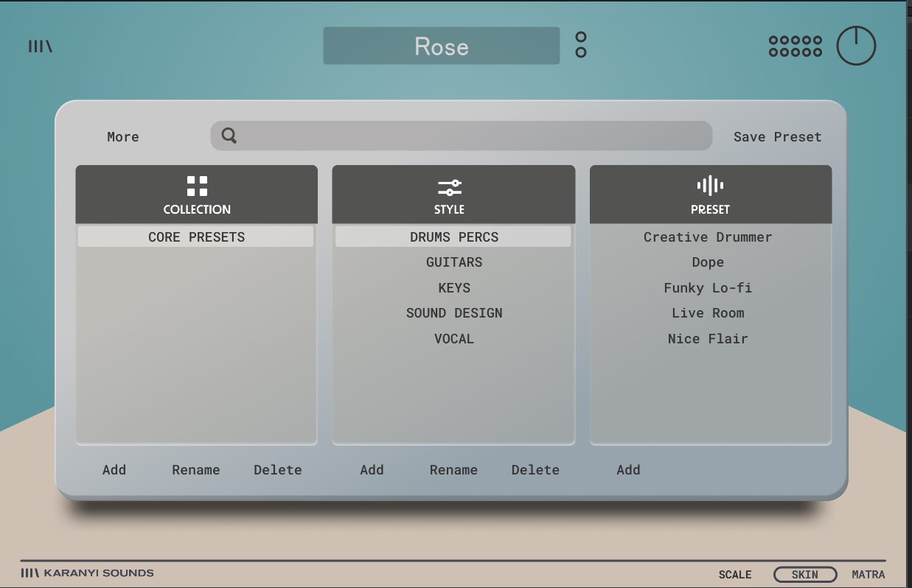Open the More menu
Viewport: 912px width, 588px height.
(x=122, y=137)
